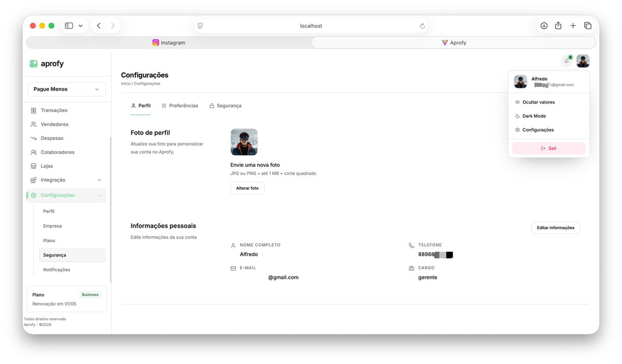Click the E-MAIL envelope icon
The image size is (622, 364).
coord(233,268)
